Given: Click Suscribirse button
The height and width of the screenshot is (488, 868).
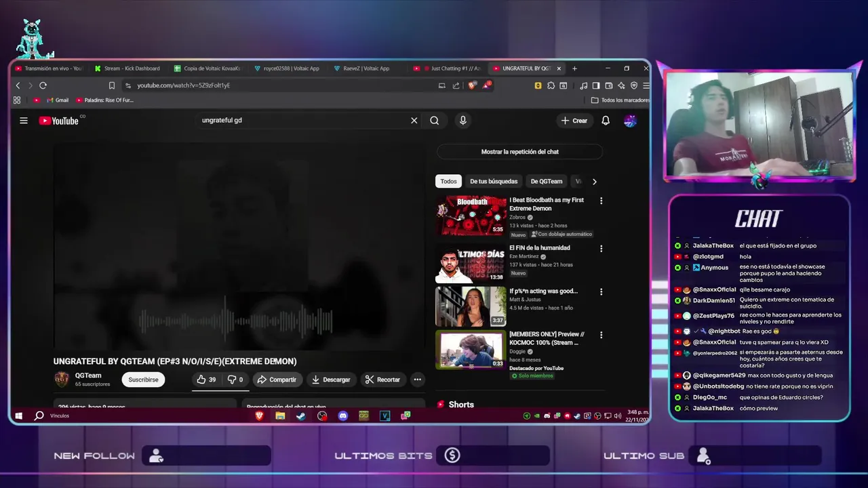Looking at the screenshot, I should [144, 380].
